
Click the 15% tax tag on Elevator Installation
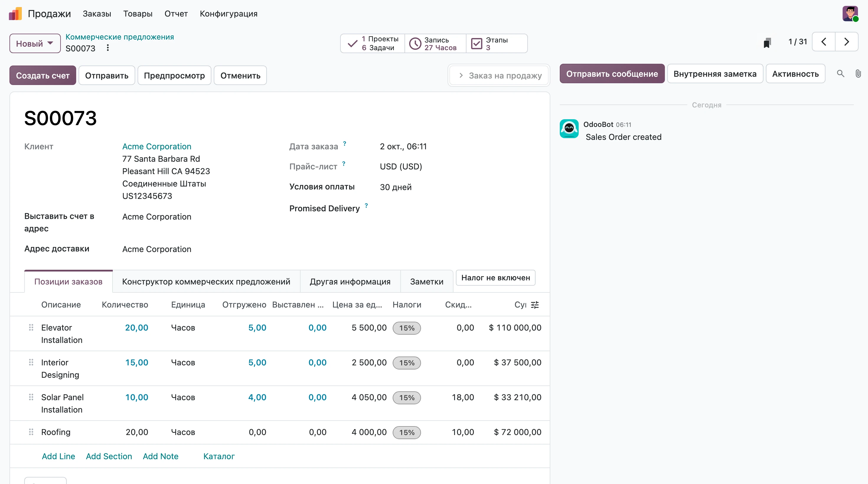(x=407, y=328)
